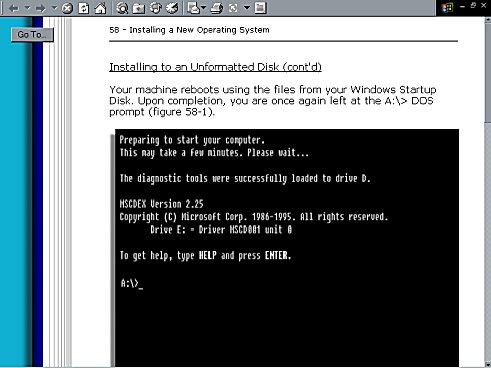
Task: Click the vertical scrollbar up arrow
Action: coord(488,21)
